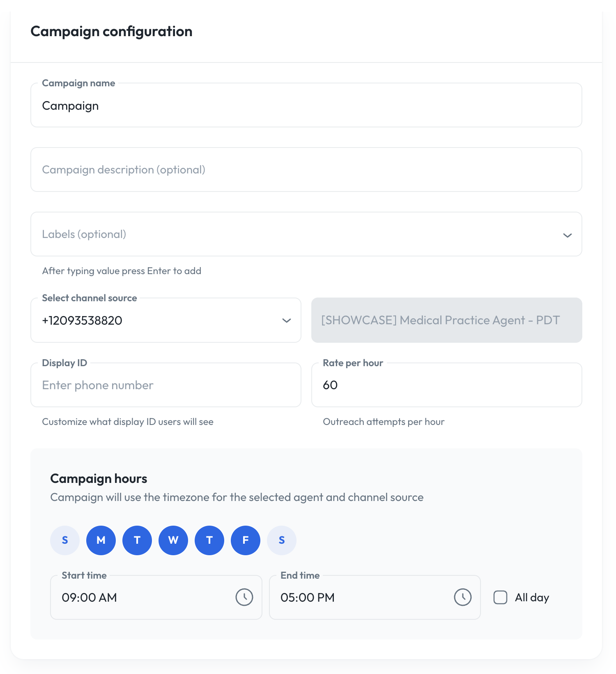Open the Start time clock picker icon
Screen dimensions: 616x674
coord(244,597)
